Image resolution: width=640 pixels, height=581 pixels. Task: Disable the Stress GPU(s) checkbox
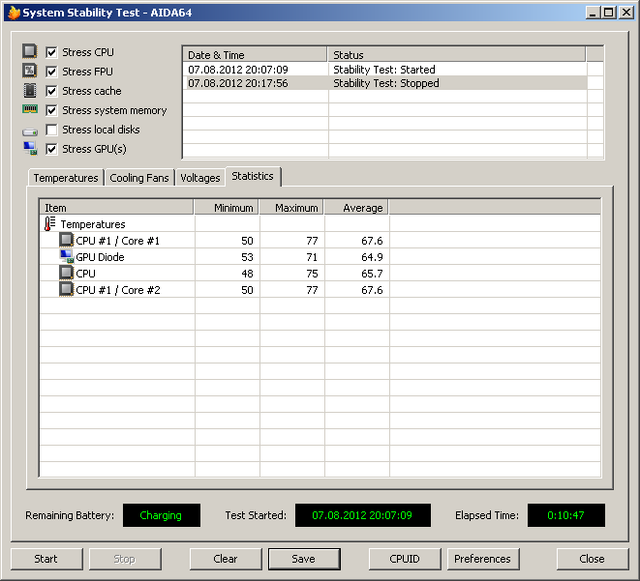pyautogui.click(x=51, y=149)
